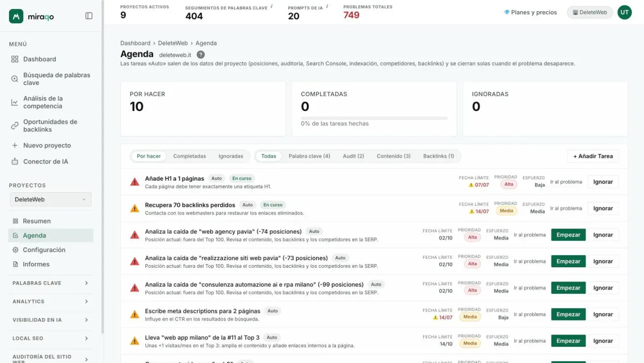Screen dimensions: 644x363
Task: Click the Por hacer 10 summary card
Action: point(203,109)
